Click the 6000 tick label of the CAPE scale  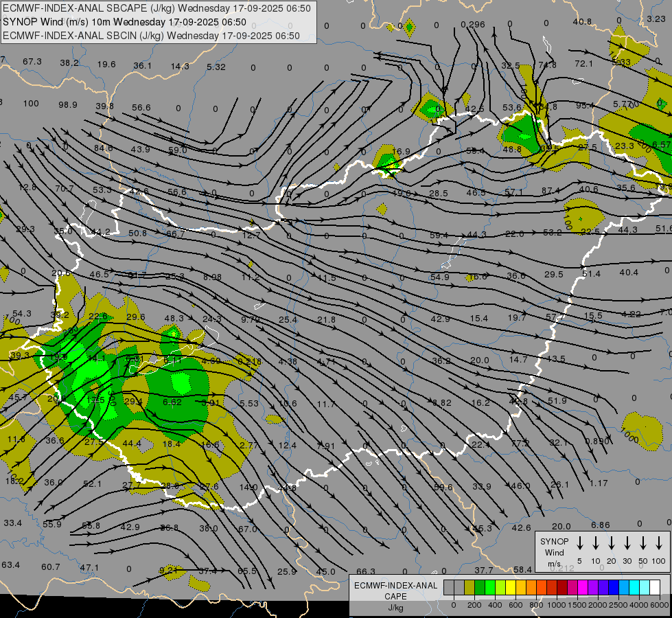pos(660,605)
